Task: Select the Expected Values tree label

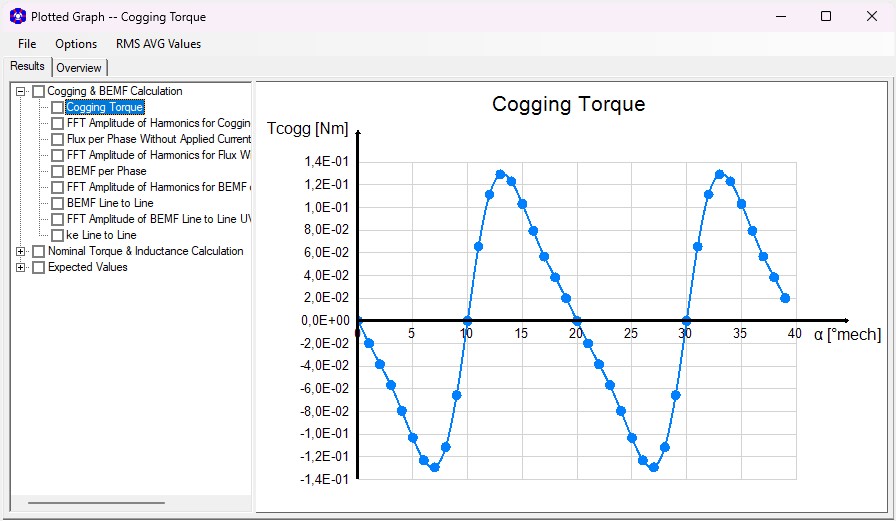Action: coord(87,267)
